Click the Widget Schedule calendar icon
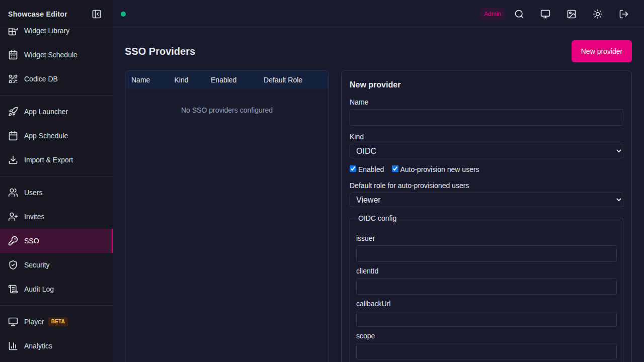Image resolution: width=644 pixels, height=362 pixels. tap(13, 55)
